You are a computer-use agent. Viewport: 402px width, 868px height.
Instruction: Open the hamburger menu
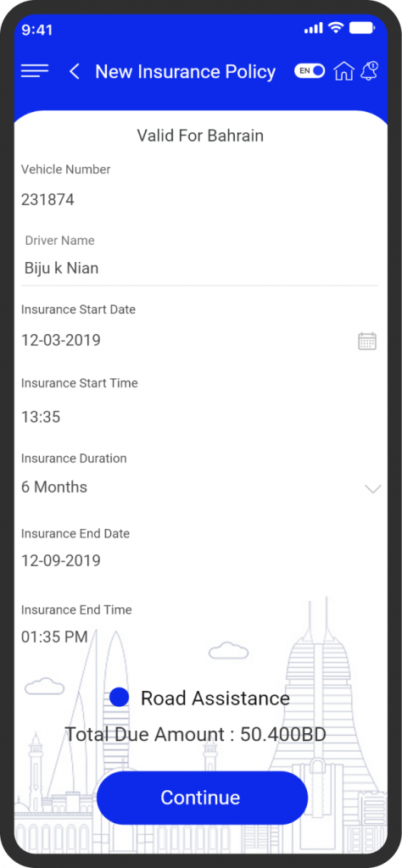[x=34, y=71]
